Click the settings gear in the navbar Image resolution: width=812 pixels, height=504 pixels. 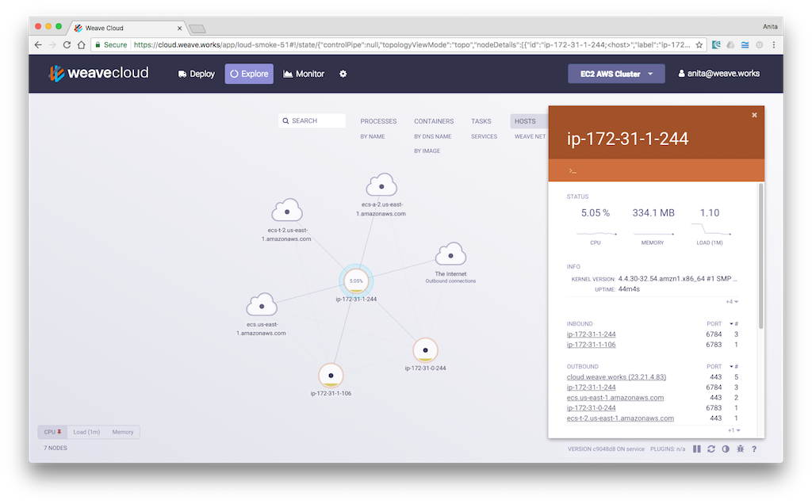pos(343,74)
